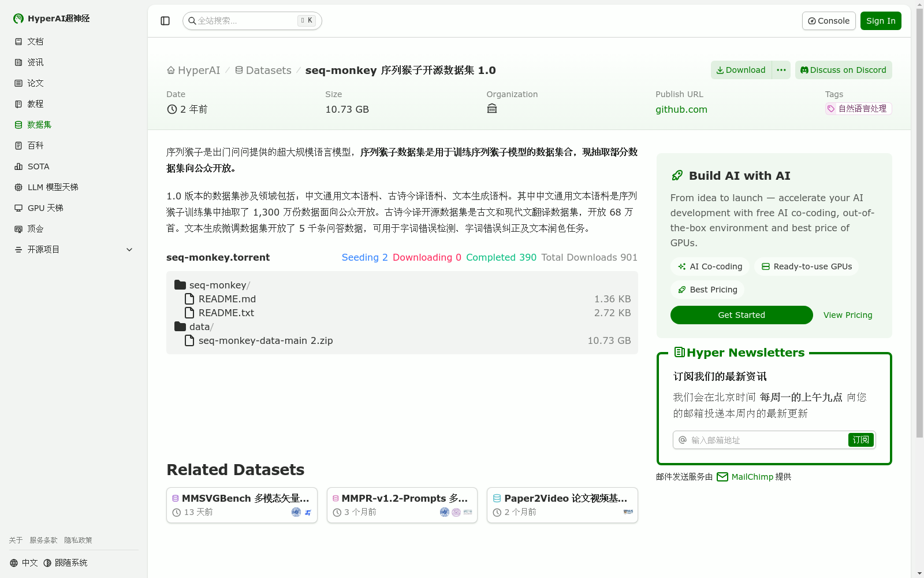Toggle the sidebar panel icon
This screenshot has width=924, height=578.
(165, 21)
